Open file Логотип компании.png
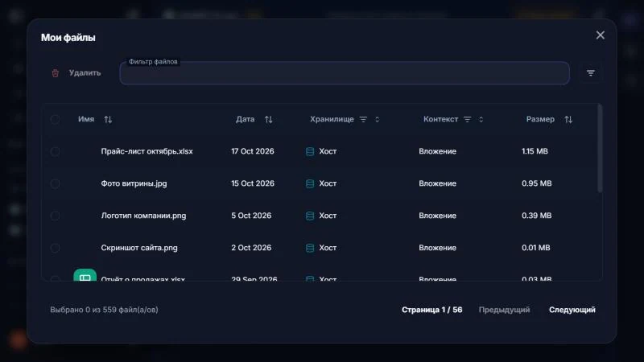This screenshot has width=644, height=362. 143,216
